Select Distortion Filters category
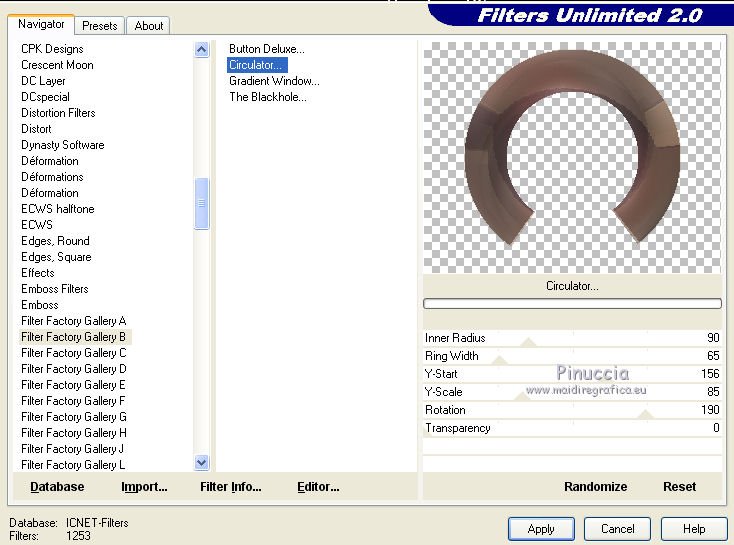 click(58, 113)
